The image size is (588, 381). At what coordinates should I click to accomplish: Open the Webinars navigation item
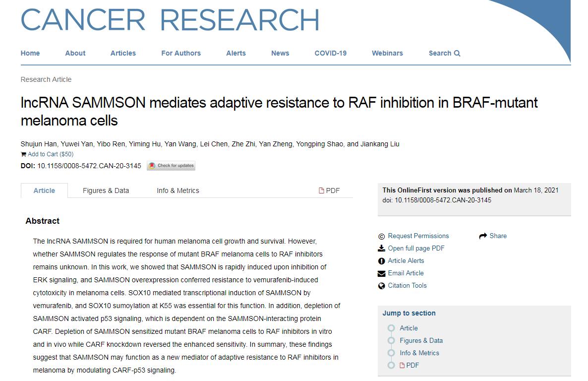387,53
